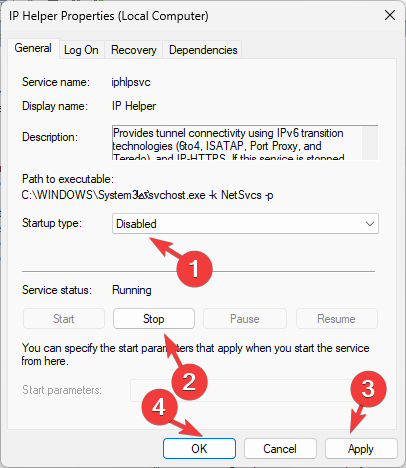
Task: Click the red numbered circle 3 annotation
Action: (x=368, y=389)
